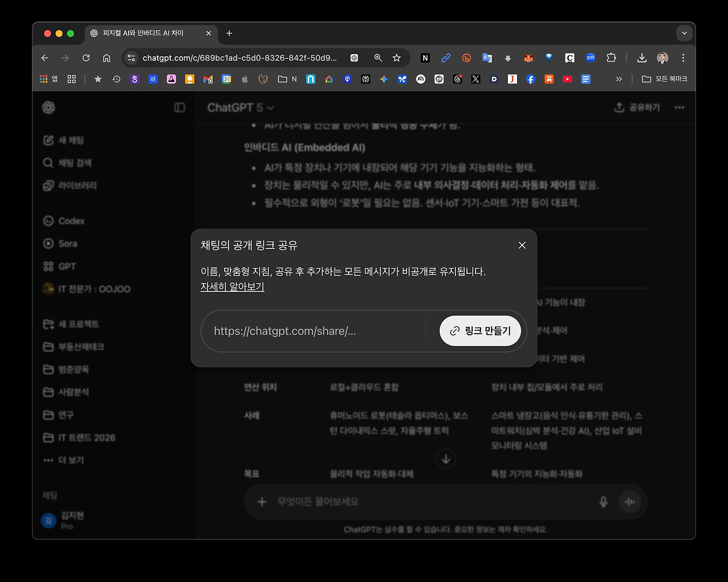The width and height of the screenshot is (728, 582).
Task: Click the 공유하기 share button
Action: (637, 107)
